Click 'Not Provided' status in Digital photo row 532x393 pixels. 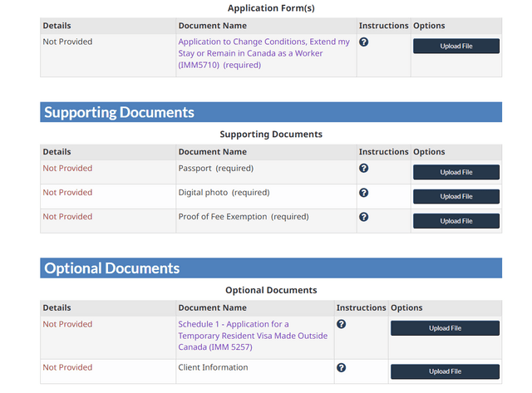pos(67,193)
